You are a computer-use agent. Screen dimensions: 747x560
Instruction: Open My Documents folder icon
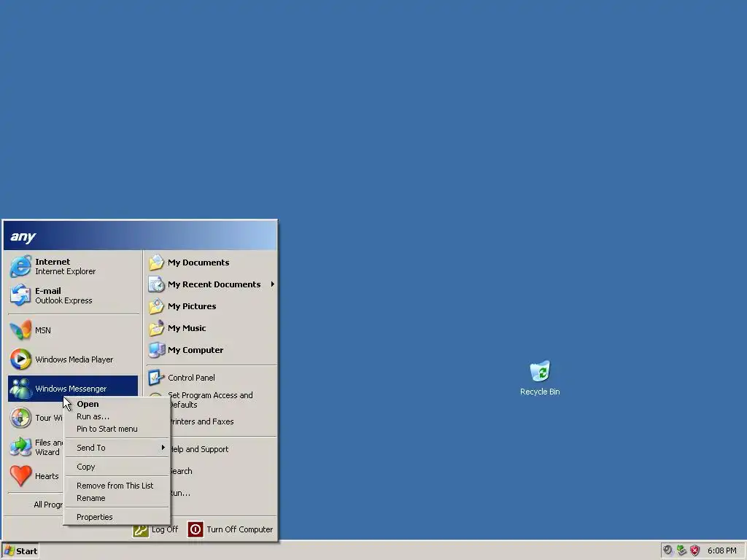click(156, 262)
